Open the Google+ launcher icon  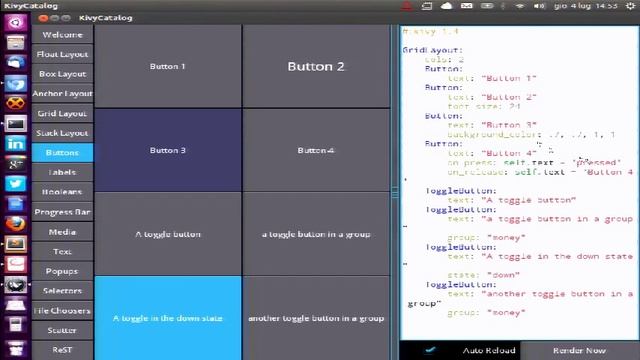point(16,164)
